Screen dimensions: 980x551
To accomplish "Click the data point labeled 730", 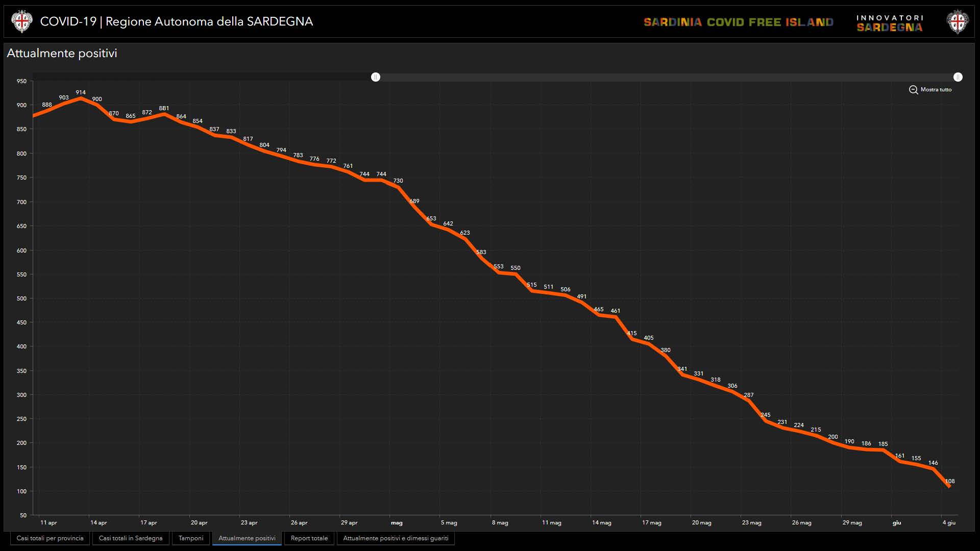I will pyautogui.click(x=398, y=187).
